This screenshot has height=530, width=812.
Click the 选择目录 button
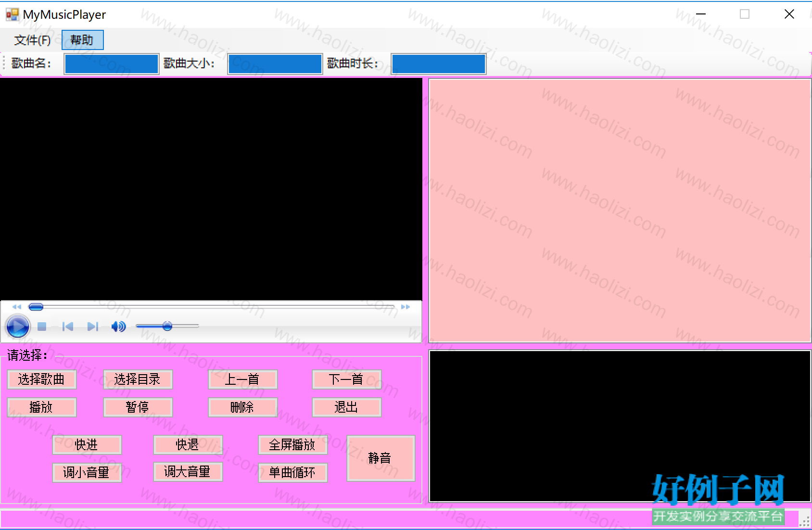(x=138, y=379)
